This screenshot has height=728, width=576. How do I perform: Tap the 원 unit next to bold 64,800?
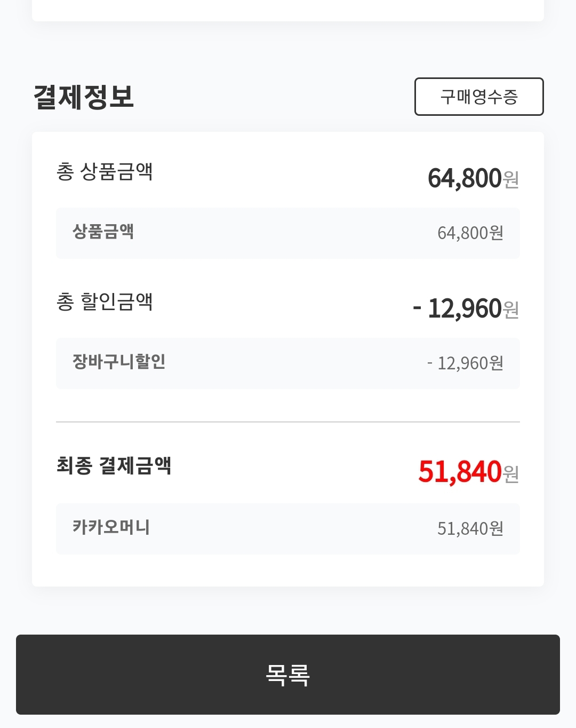point(511,180)
